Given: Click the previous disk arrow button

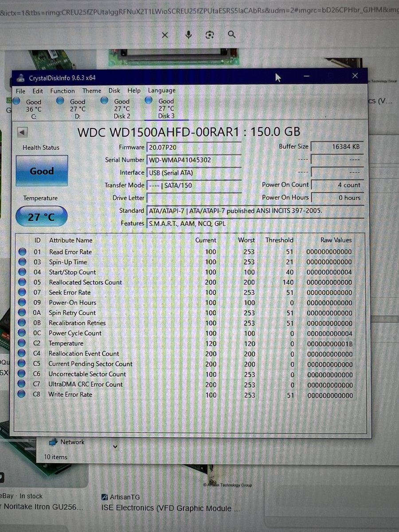Looking at the screenshot, I should pos(22,132).
